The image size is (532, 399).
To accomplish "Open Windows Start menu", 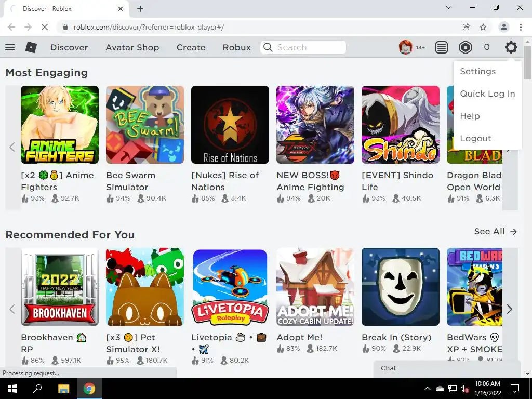I will pyautogui.click(x=12, y=389).
